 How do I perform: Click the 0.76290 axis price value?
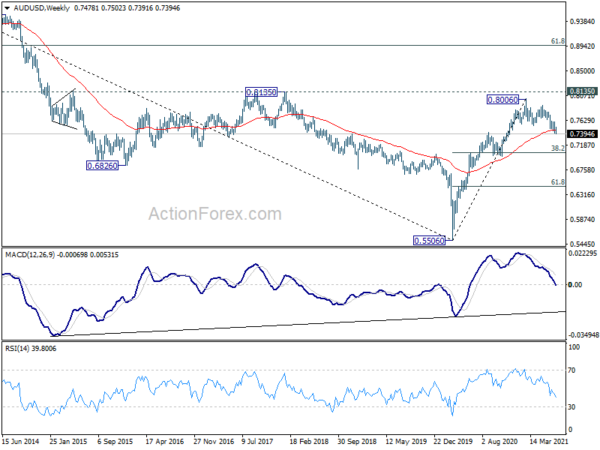pos(583,121)
